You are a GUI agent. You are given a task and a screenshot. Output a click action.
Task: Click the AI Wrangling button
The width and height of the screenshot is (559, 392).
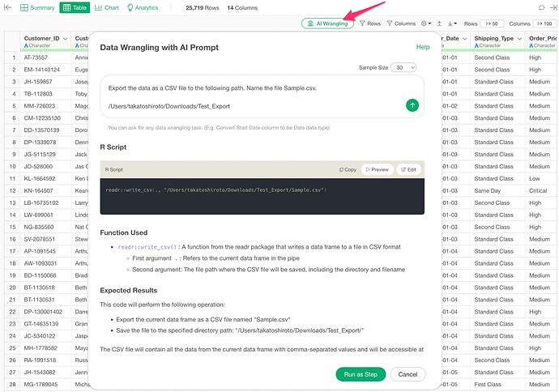click(327, 23)
